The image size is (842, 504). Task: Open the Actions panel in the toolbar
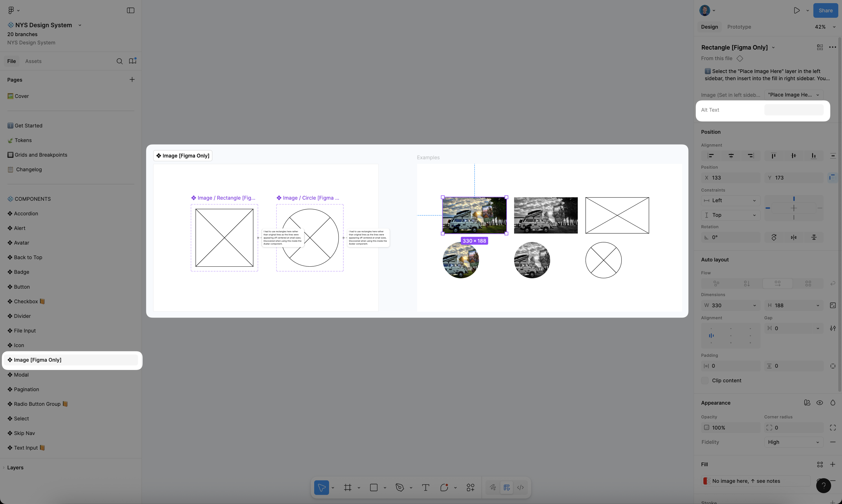coord(471,487)
